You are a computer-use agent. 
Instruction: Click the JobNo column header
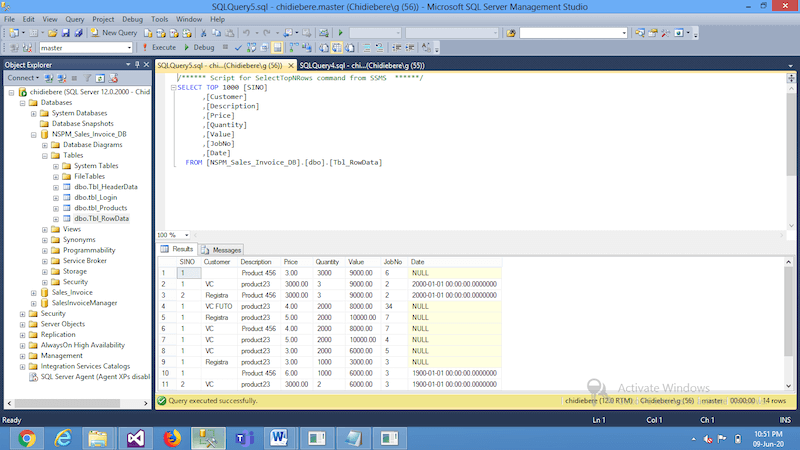(x=392, y=262)
